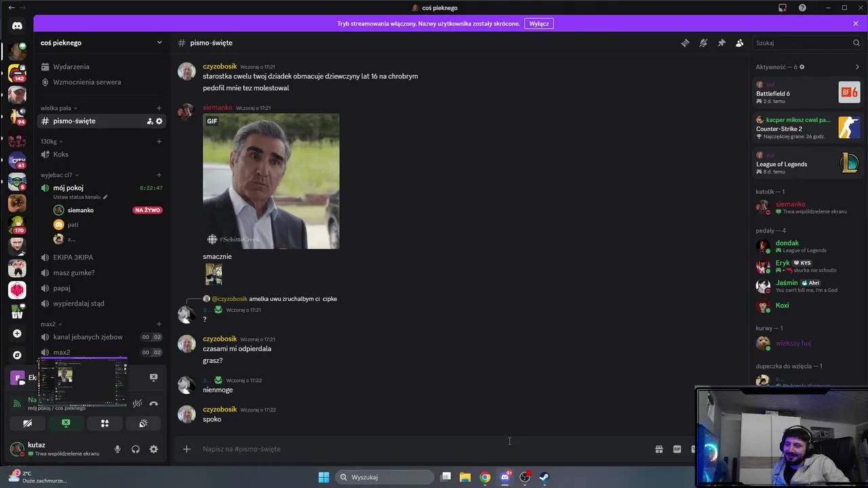Stop streaming with the screen X icon

[153, 378]
